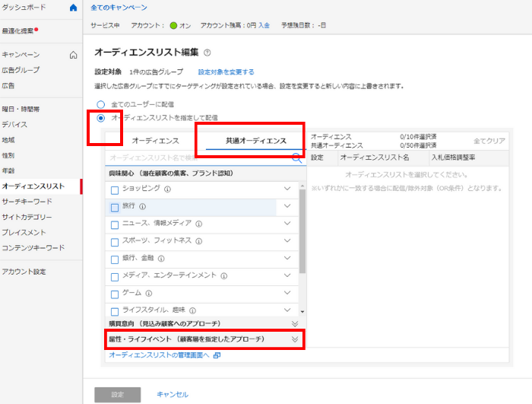Click the 入金 deposit link
This screenshot has width=532, height=404.
264,25
